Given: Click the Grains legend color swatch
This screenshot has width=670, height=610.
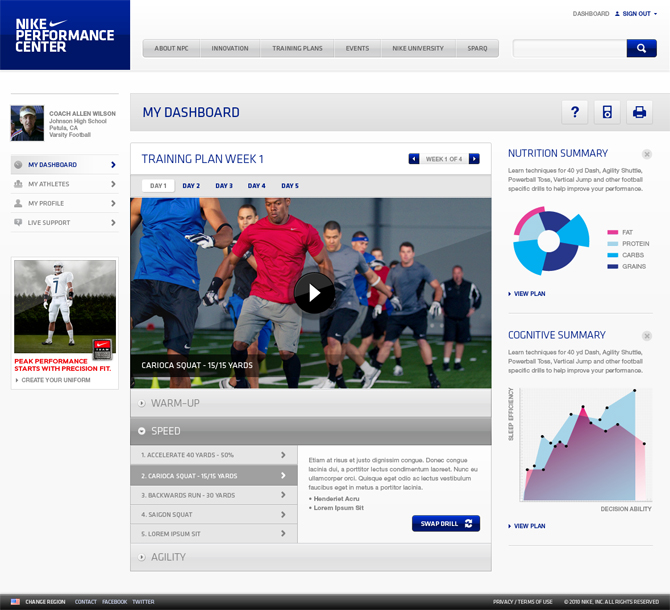Looking at the screenshot, I should click(613, 267).
